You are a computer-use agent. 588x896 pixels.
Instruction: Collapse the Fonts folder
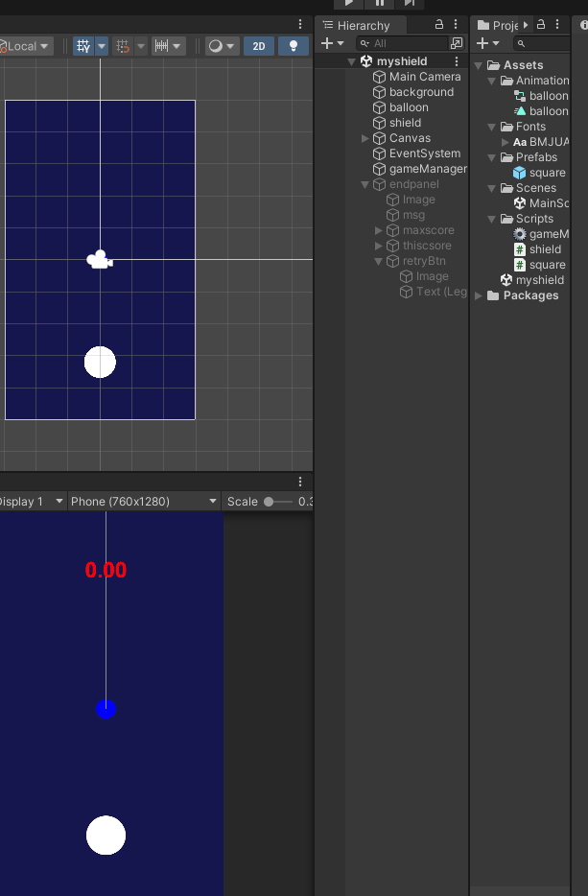click(491, 127)
